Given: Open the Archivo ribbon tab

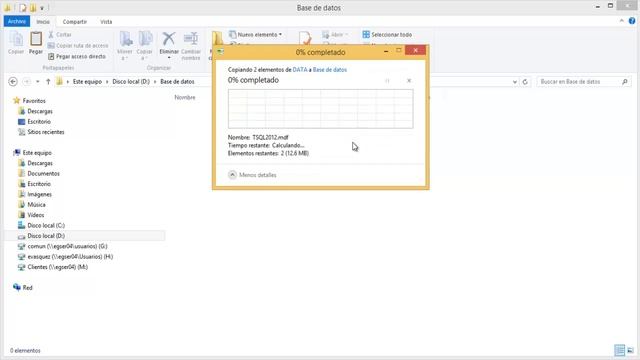Looking at the screenshot, I should pos(17,21).
